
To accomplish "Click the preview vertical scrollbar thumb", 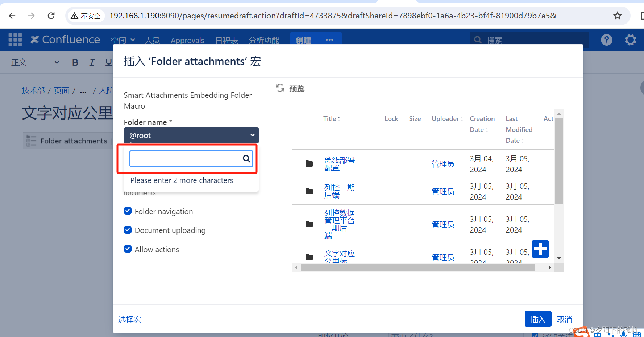I will click(559, 161).
